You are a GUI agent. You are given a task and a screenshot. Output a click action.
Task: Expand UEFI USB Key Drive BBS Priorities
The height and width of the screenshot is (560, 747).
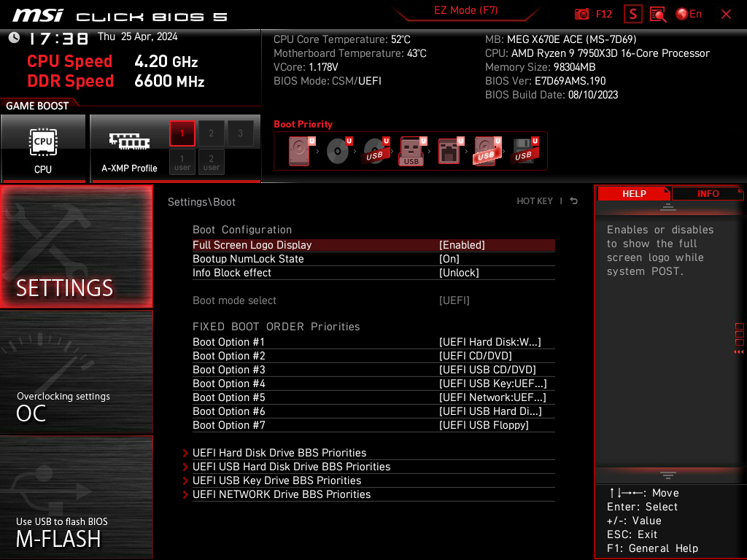(x=368, y=481)
